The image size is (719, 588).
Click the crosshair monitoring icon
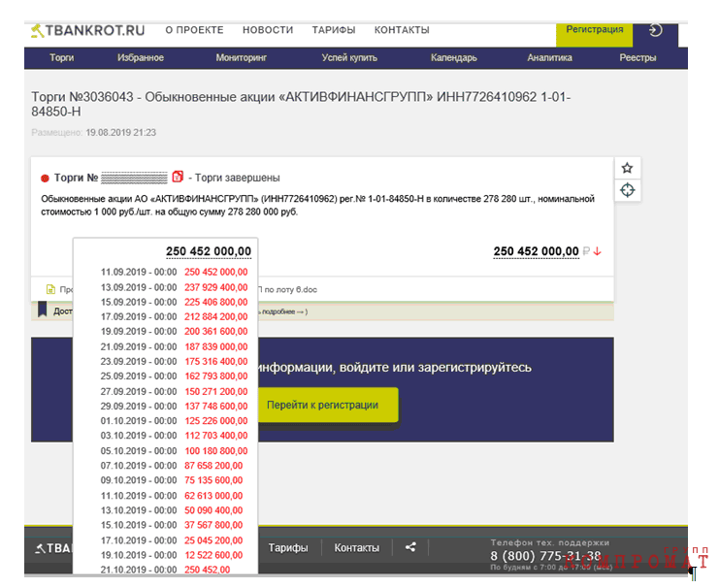[627, 190]
